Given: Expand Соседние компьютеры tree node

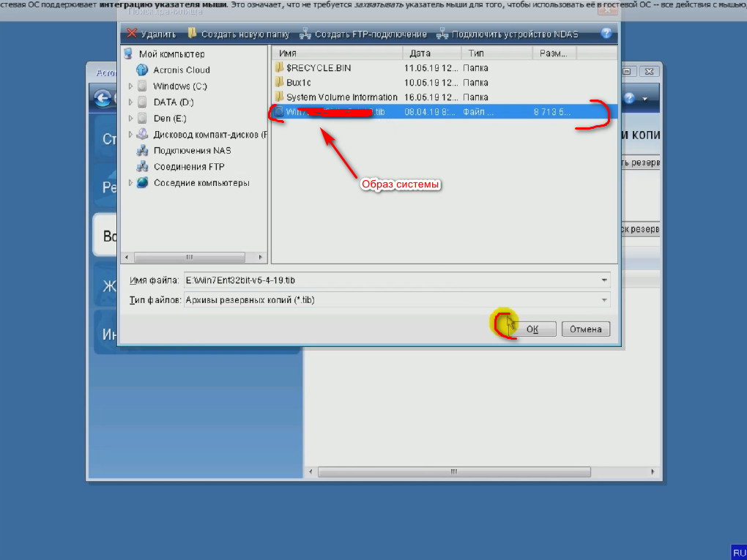Looking at the screenshot, I should point(131,183).
